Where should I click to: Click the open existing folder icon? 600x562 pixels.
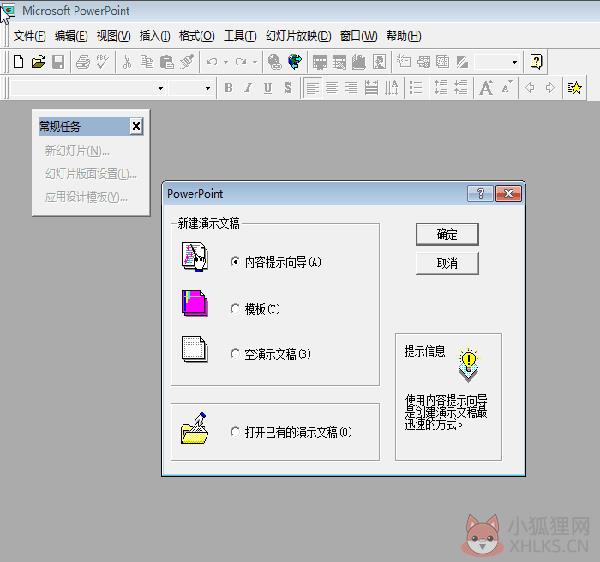[x=194, y=429]
